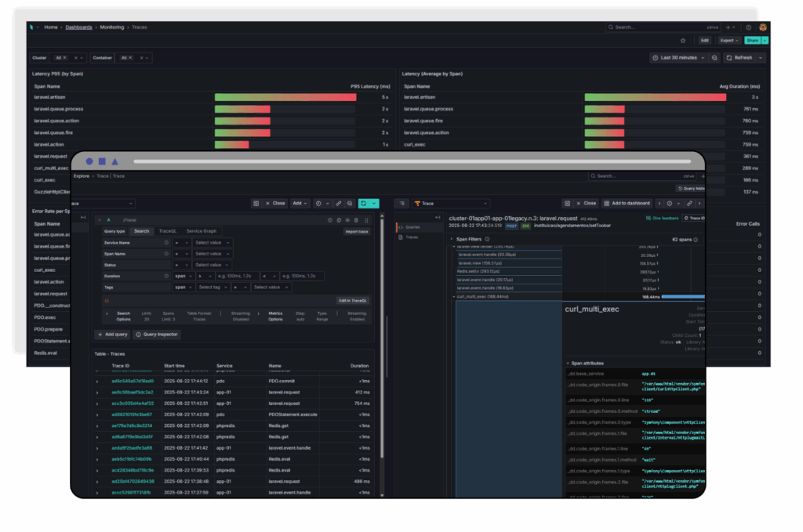Screen dimensions: 803x532
Task: Click Add to dashboard button
Action: pyautogui.click(x=630, y=203)
